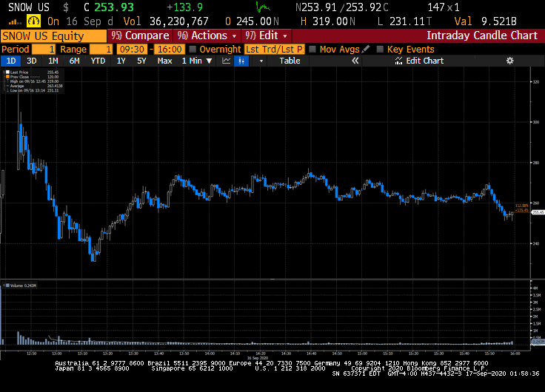Select the YTD range tab
The width and height of the screenshot is (545, 392).
(x=98, y=61)
